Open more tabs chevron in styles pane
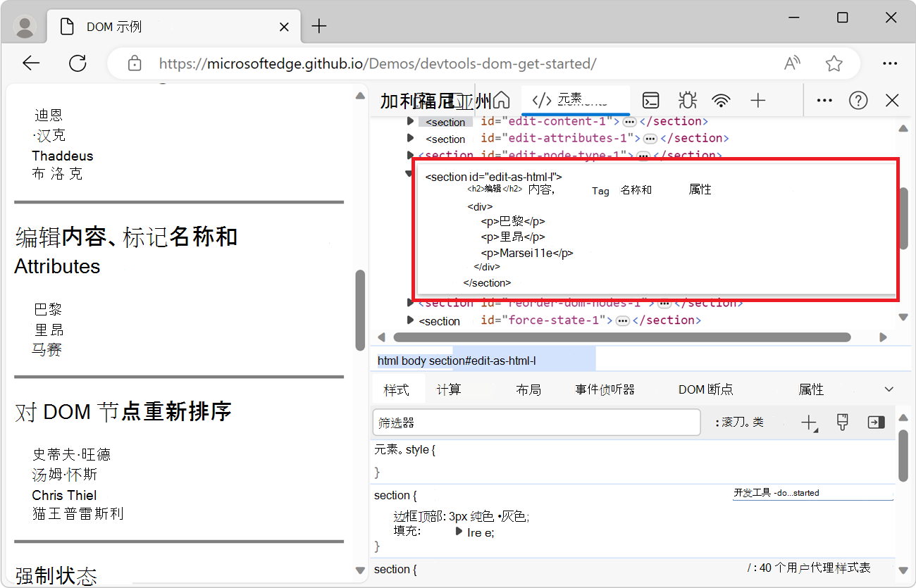Screen dimensions: 916x588 pos(889,389)
